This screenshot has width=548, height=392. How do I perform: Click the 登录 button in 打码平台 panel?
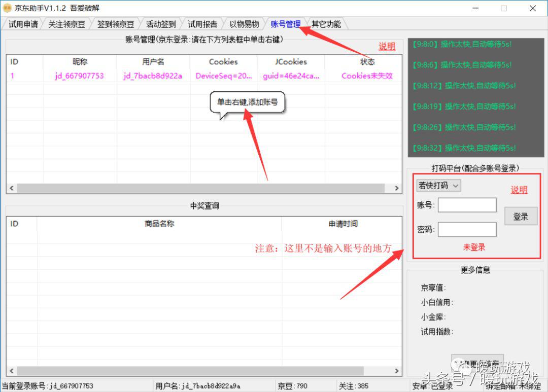521,216
